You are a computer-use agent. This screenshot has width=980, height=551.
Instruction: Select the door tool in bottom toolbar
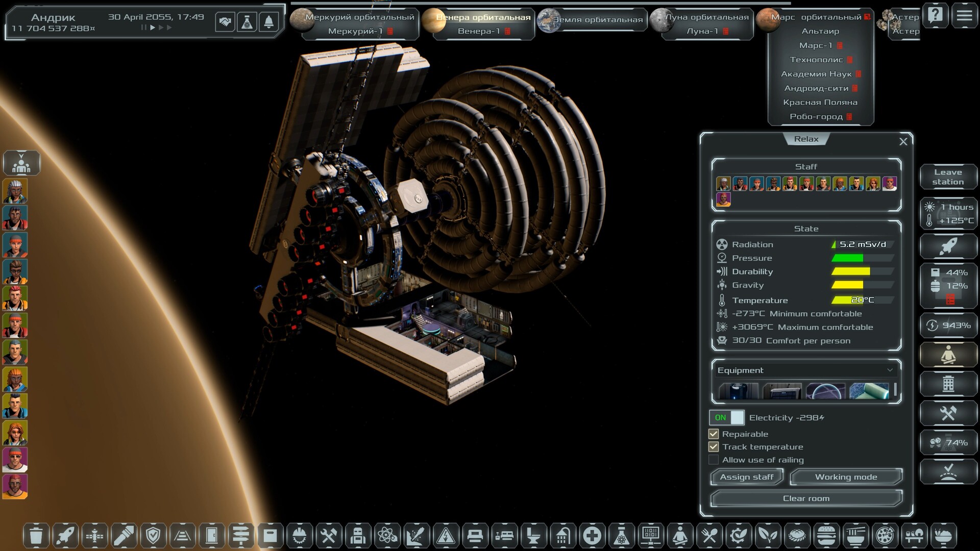211,536
